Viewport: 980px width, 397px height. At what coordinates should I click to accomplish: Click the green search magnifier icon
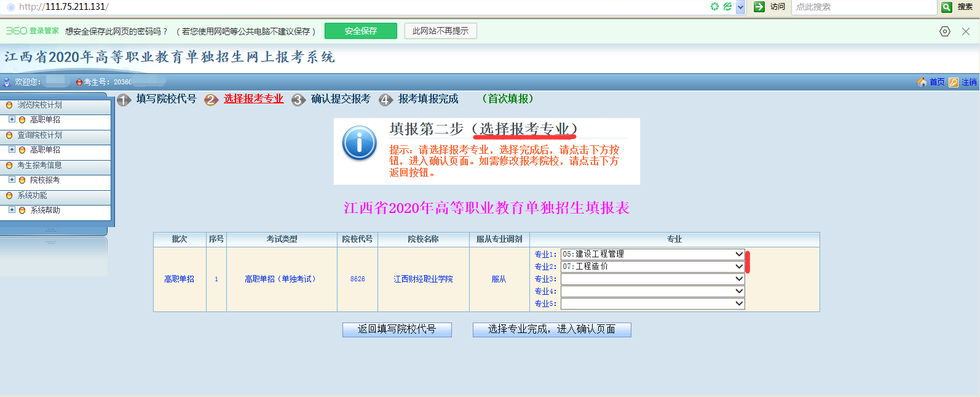pyautogui.click(x=947, y=7)
